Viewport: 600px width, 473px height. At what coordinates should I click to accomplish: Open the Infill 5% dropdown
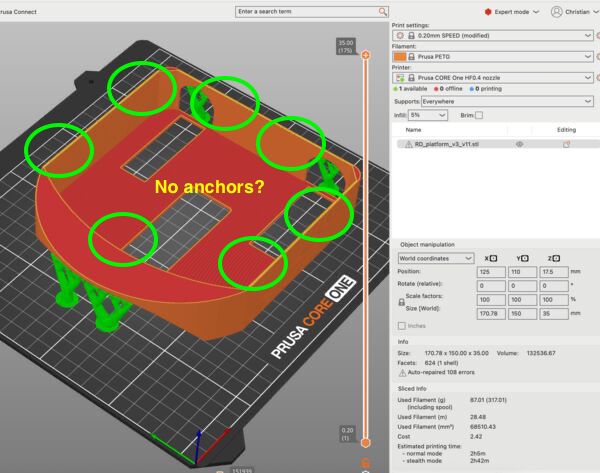(x=428, y=115)
